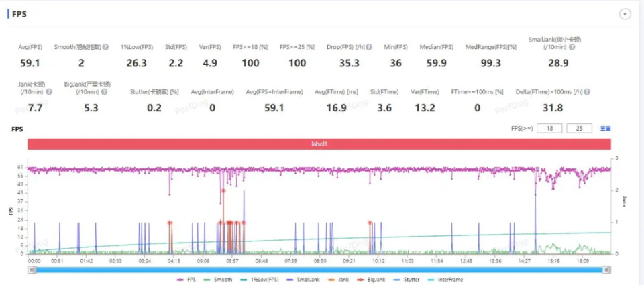Toggle the Stutter series in legend

coord(407,280)
